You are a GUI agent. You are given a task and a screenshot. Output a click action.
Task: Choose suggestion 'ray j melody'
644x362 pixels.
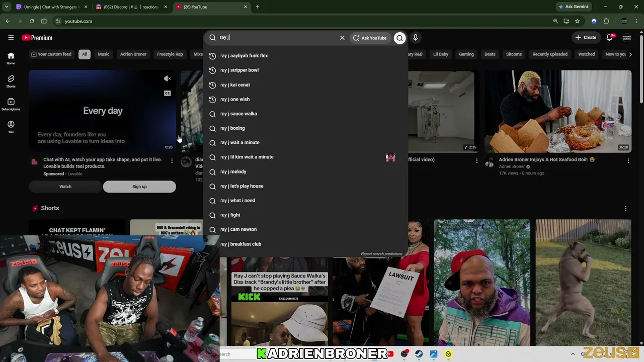click(306, 171)
